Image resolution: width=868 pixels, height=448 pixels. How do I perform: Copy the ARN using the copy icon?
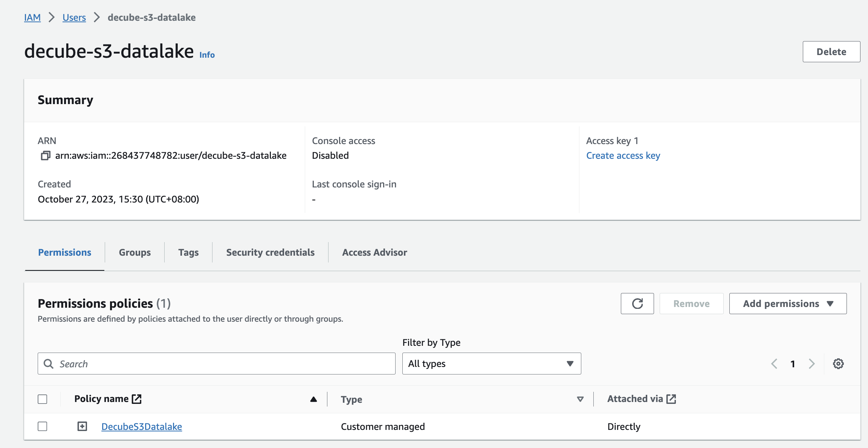point(45,155)
